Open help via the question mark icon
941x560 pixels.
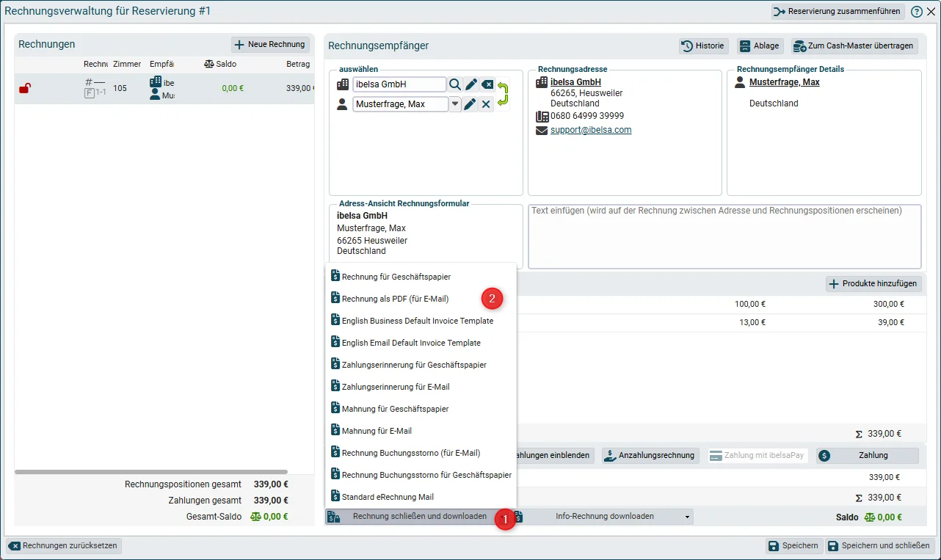pyautogui.click(x=917, y=12)
